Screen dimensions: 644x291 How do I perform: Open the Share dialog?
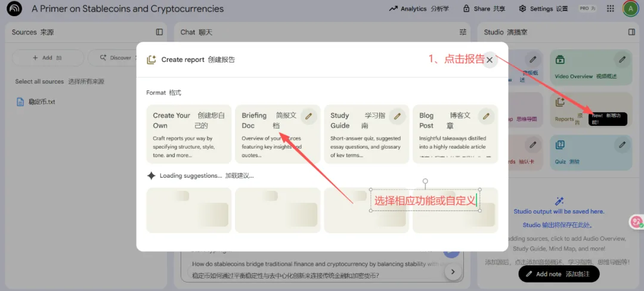click(484, 8)
